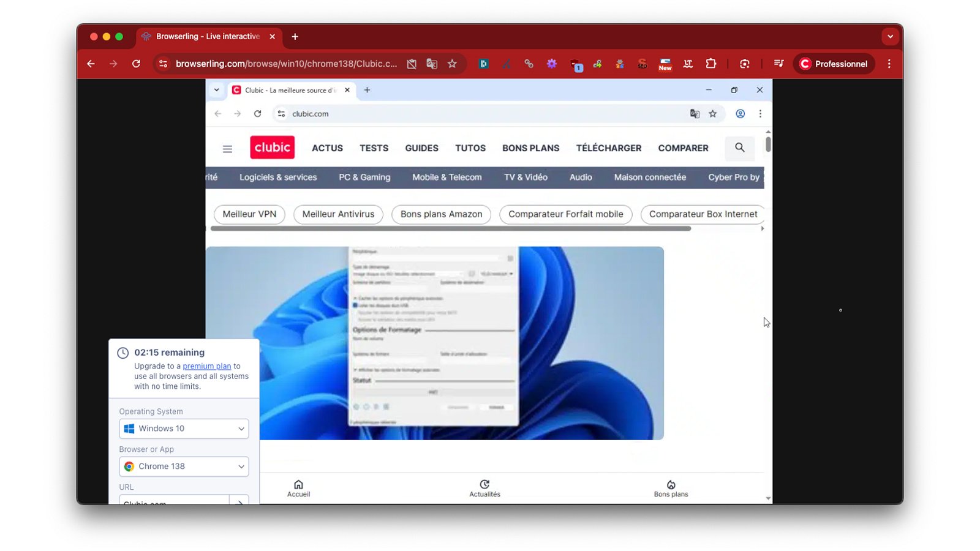Click the Comparateur Box Internet pill
Screen dimensions: 980x551
[x=703, y=214]
